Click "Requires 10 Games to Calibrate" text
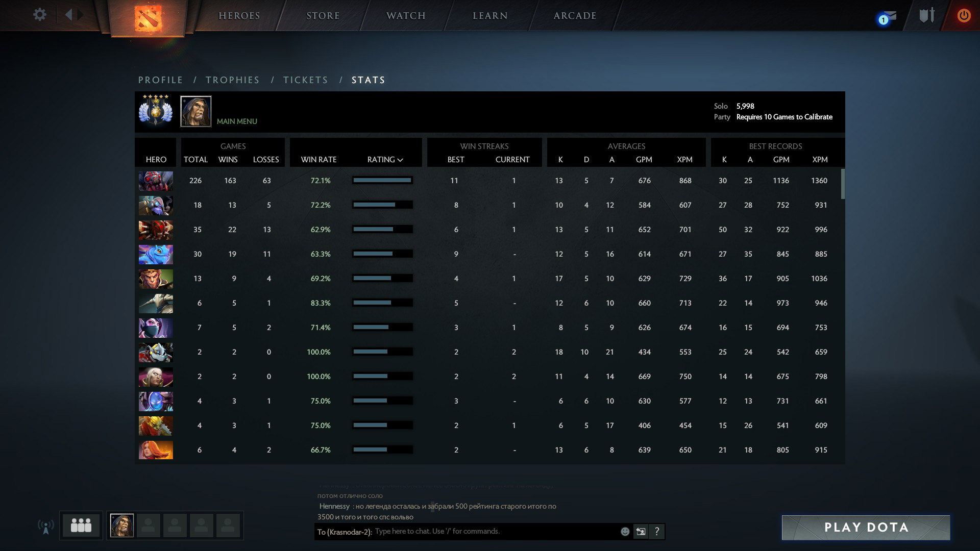Viewport: 980px width, 551px height. [784, 117]
